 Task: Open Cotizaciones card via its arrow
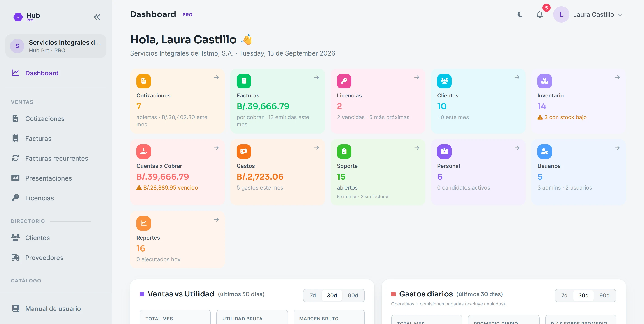[216, 77]
